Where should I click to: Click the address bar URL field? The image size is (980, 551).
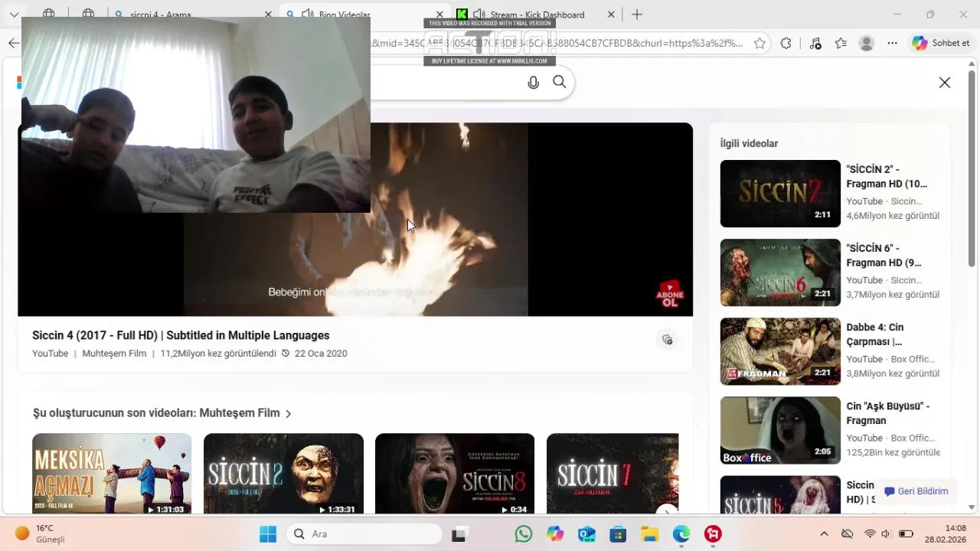557,44
